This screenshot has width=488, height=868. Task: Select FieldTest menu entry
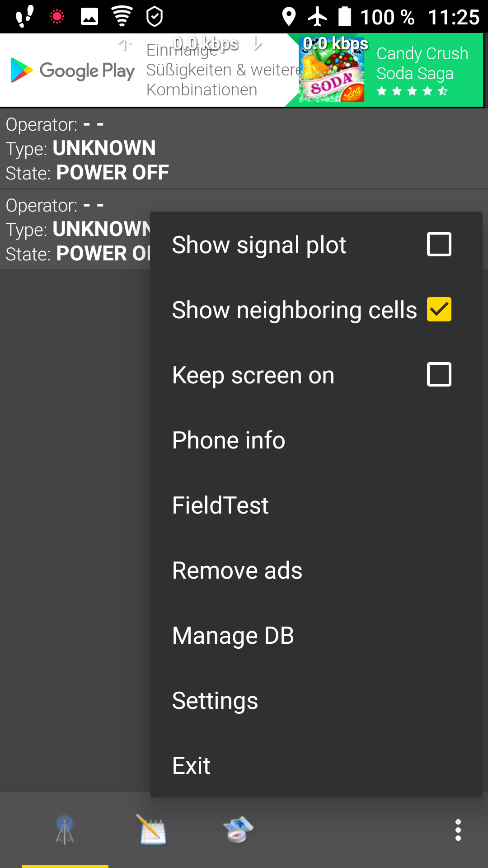click(x=221, y=505)
